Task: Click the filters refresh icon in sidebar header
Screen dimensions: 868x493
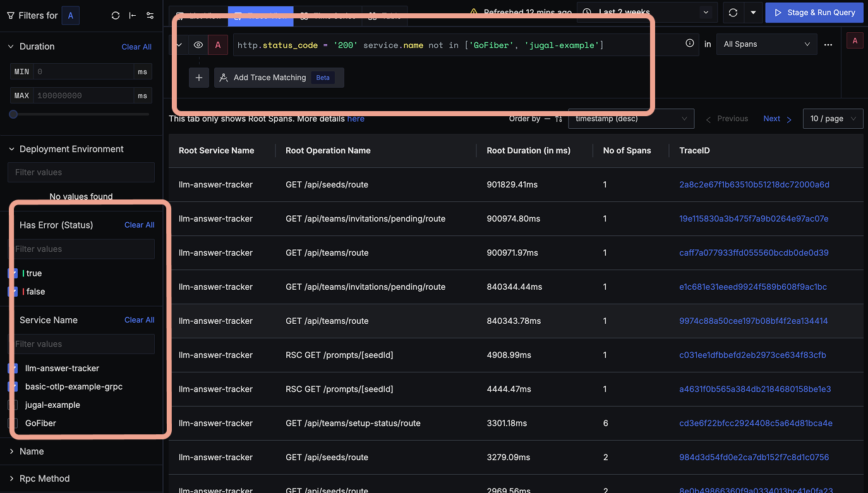Action: pyautogui.click(x=116, y=16)
